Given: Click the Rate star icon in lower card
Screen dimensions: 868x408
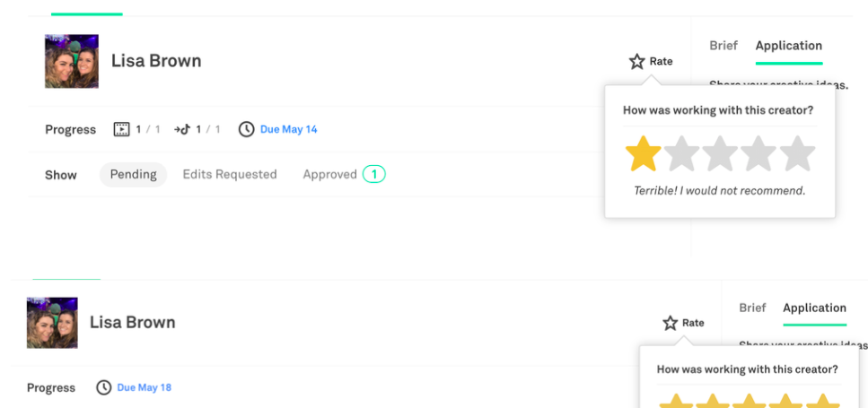Looking at the screenshot, I should [x=671, y=323].
